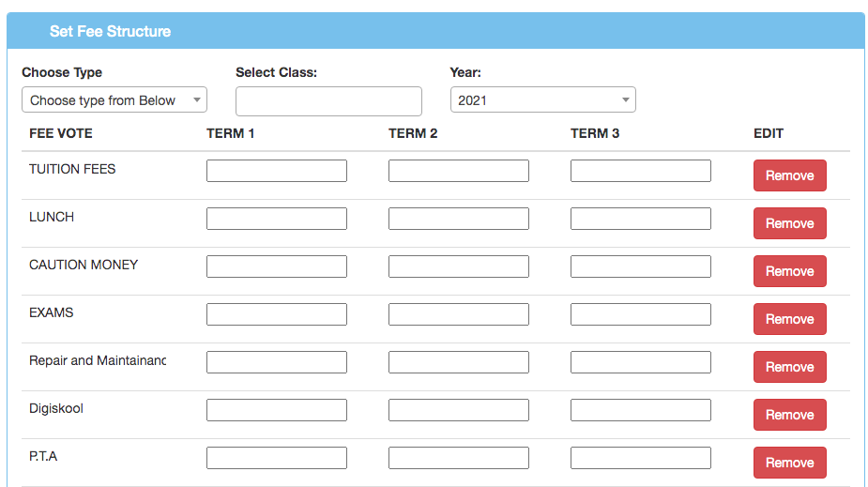This screenshot has width=868, height=487.
Task: Remove the Repair and Maintenance row
Action: click(789, 367)
